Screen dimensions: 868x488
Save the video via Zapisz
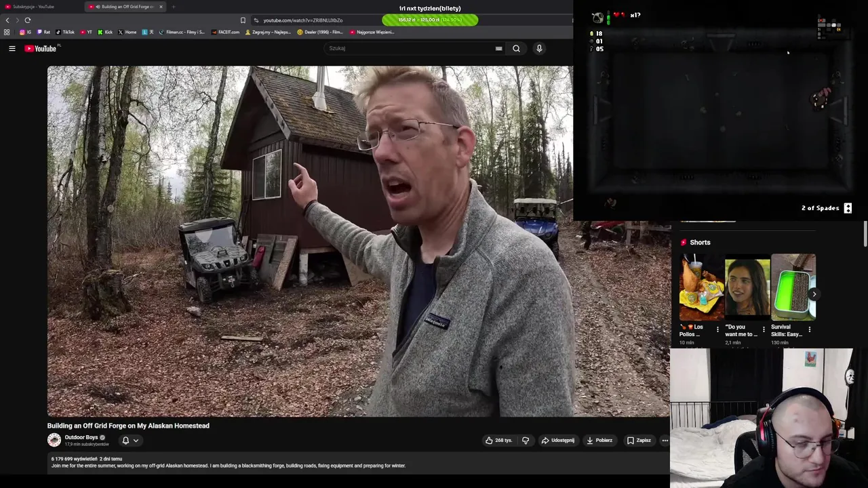[639, 441]
